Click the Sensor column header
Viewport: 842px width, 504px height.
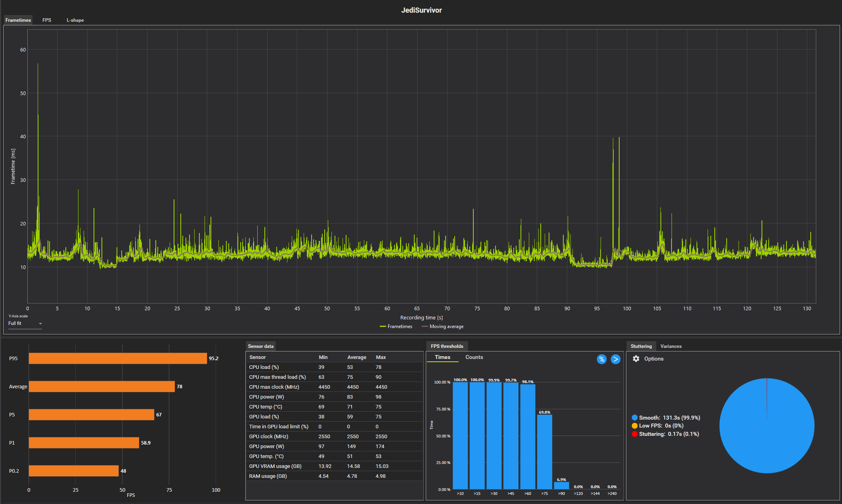257,357
